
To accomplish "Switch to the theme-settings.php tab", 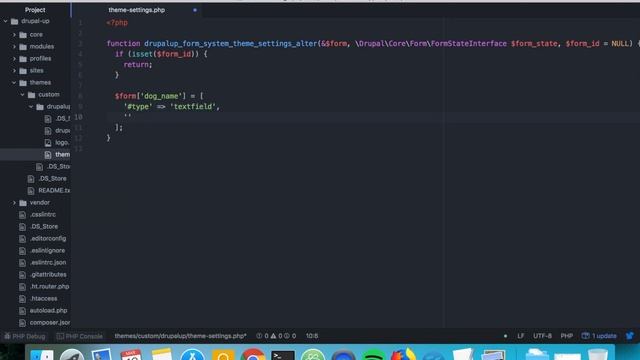I will (137, 10).
